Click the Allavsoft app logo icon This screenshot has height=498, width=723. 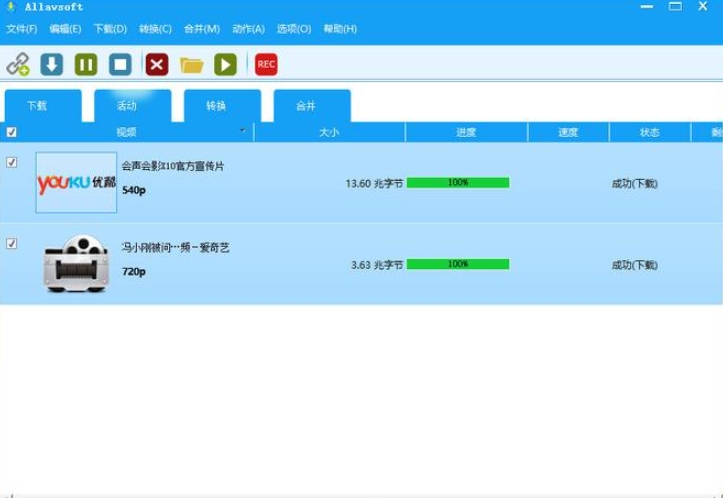pyautogui.click(x=11, y=6)
